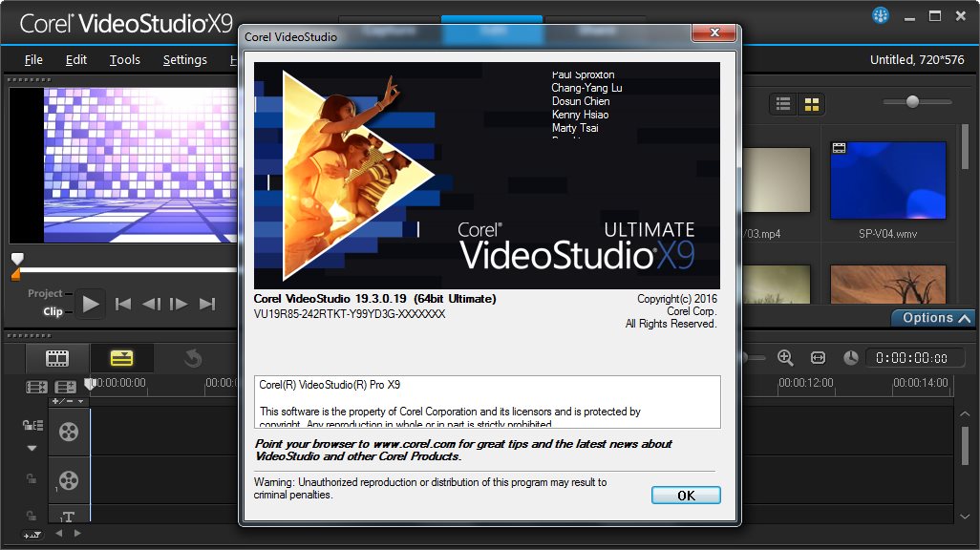This screenshot has width=980, height=550.
Task: Switch preview to Project mode
Action: point(45,293)
